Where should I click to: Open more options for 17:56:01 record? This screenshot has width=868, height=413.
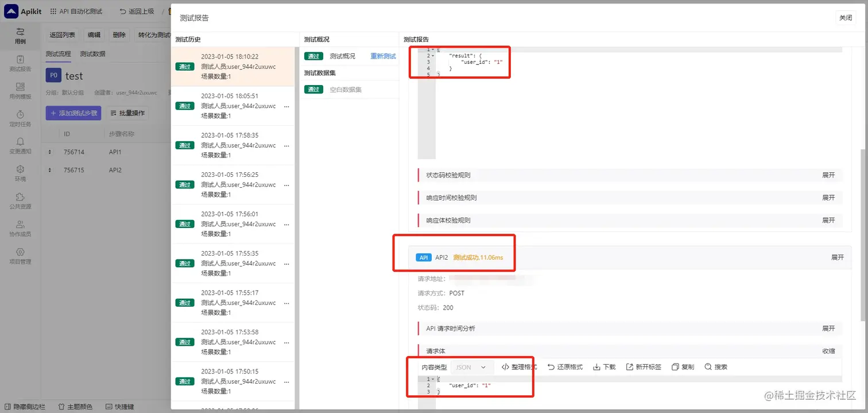click(x=286, y=224)
